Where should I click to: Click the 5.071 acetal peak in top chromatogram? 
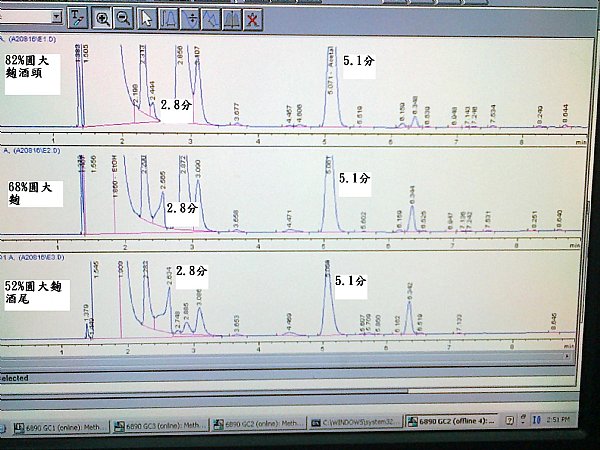click(331, 71)
